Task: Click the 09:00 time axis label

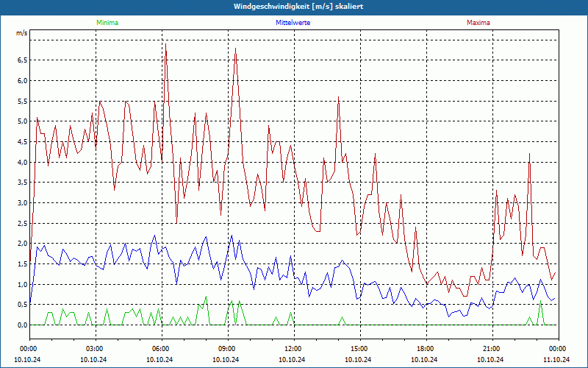Action: tap(228, 349)
